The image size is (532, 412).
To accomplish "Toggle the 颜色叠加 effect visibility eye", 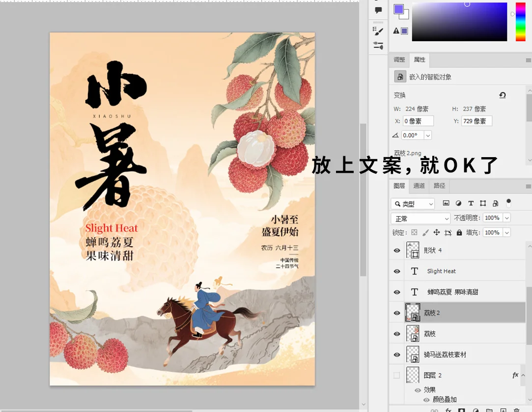I will [x=426, y=400].
